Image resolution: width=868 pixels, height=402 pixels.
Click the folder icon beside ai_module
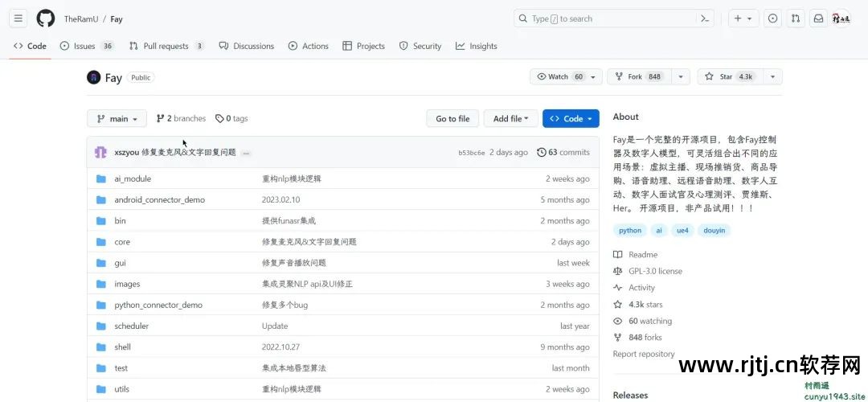pyautogui.click(x=100, y=178)
